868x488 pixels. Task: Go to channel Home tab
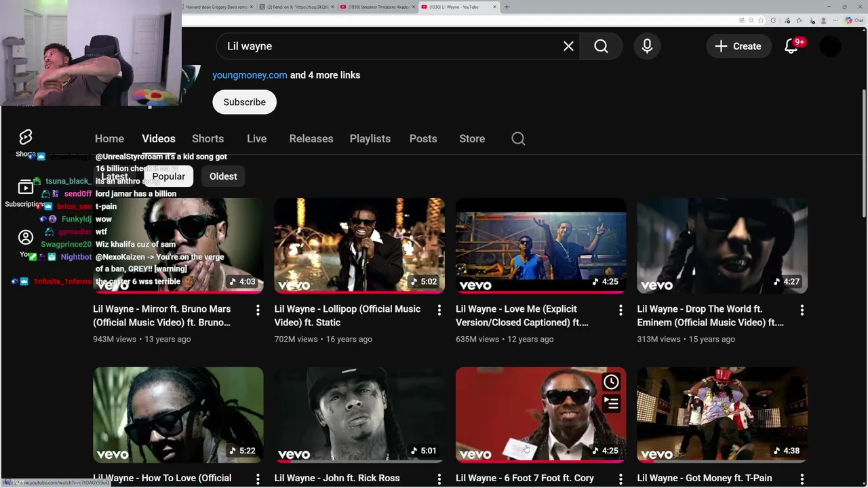[109, 138]
